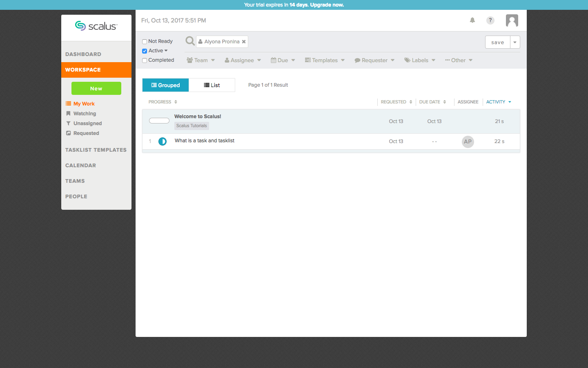Click the half-filled task progress circle

(x=163, y=141)
